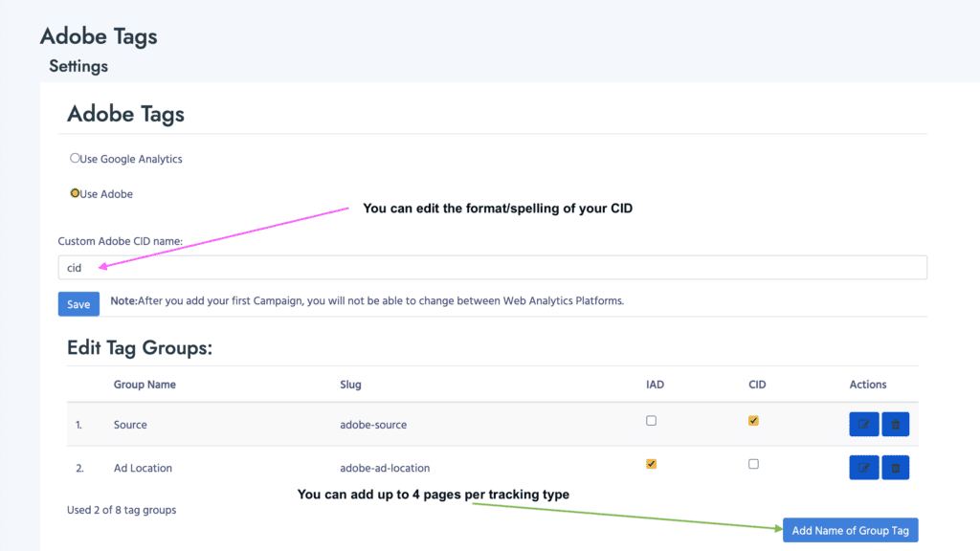Screen dimensions: 980x551
Task: Enable CID for Ad Location row
Action: (754, 464)
